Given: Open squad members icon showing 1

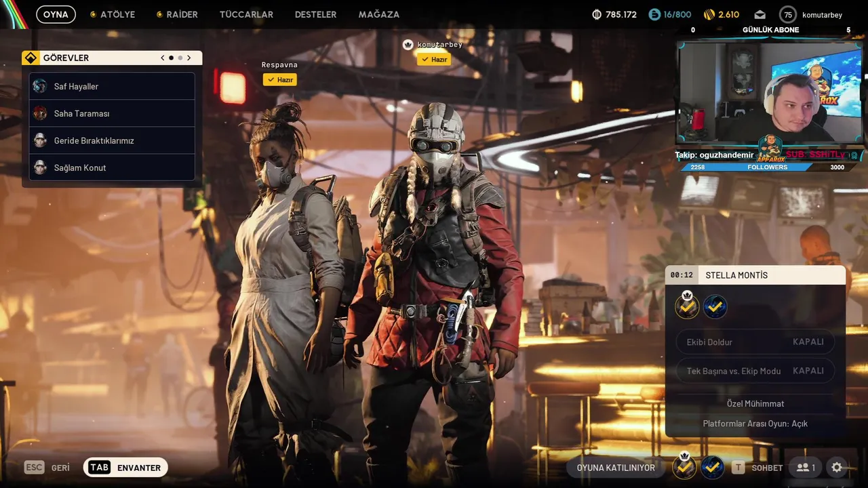Looking at the screenshot, I should [x=806, y=468].
